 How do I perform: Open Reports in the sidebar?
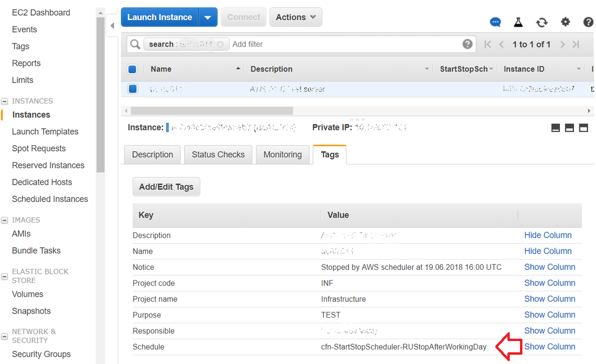(x=26, y=63)
